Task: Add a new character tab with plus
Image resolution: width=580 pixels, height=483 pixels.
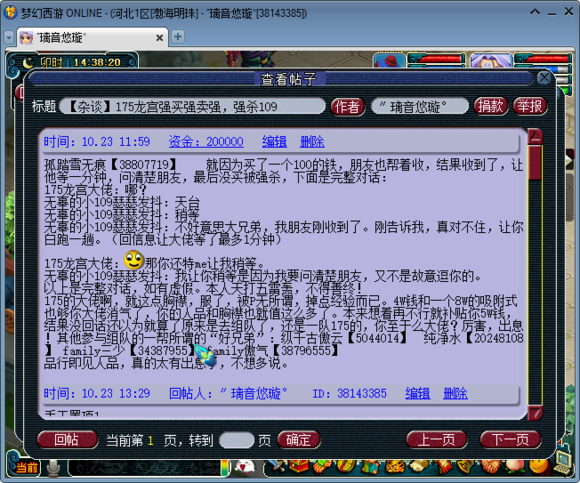Action: pyautogui.click(x=178, y=37)
